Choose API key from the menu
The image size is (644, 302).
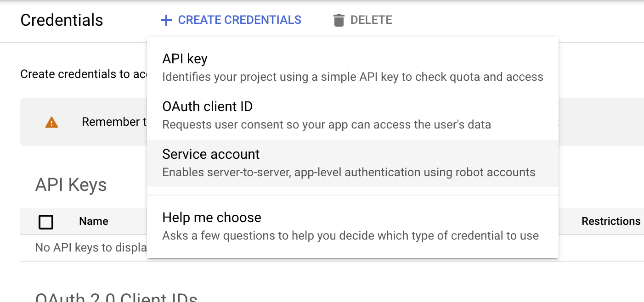(x=185, y=59)
